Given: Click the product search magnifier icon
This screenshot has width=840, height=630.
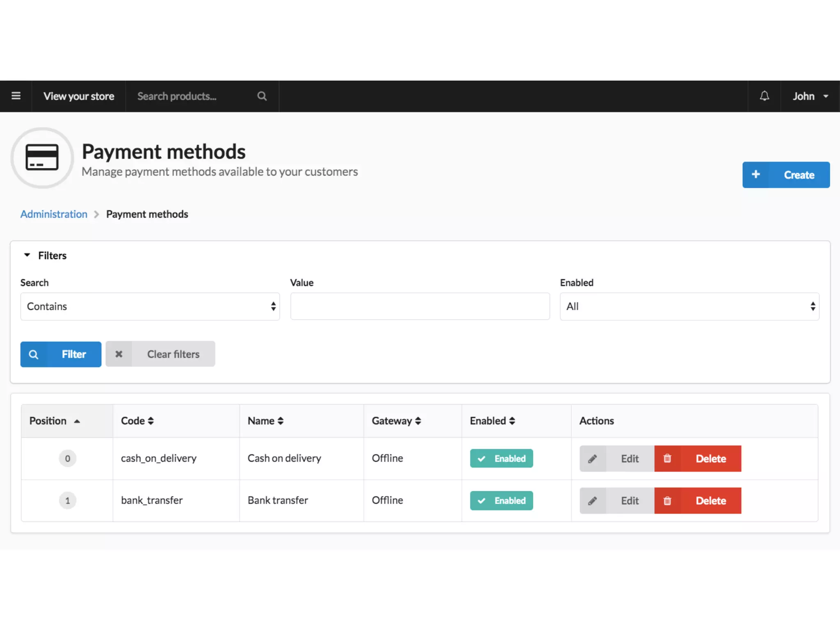Looking at the screenshot, I should click(262, 96).
